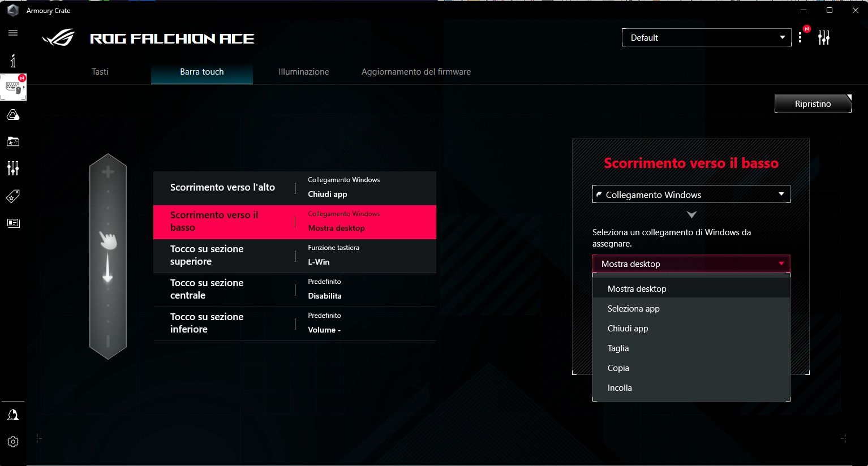The image size is (868, 466).
Task: Open Scenario Profiles sliders icon in sidebar
Action: (13, 168)
